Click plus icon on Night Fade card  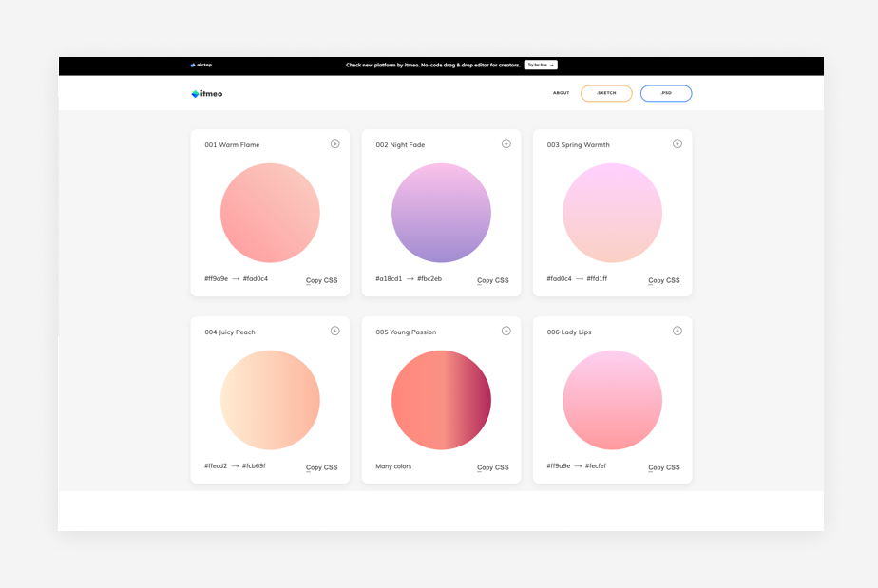pyautogui.click(x=506, y=143)
